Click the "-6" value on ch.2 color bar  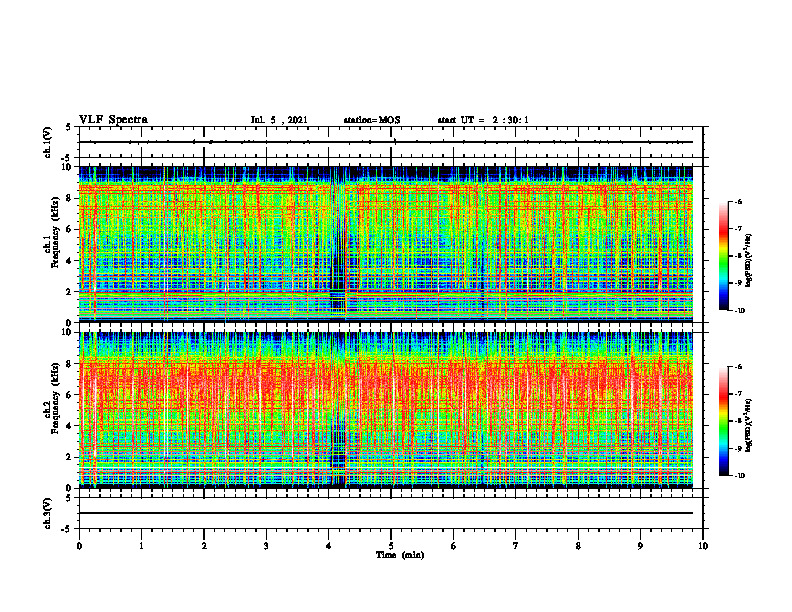738,367
